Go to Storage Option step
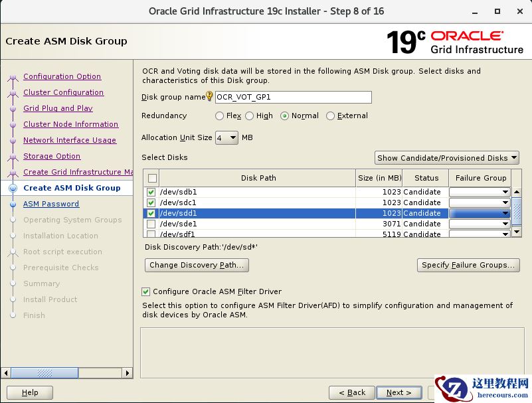The image size is (532, 403). tap(52, 156)
